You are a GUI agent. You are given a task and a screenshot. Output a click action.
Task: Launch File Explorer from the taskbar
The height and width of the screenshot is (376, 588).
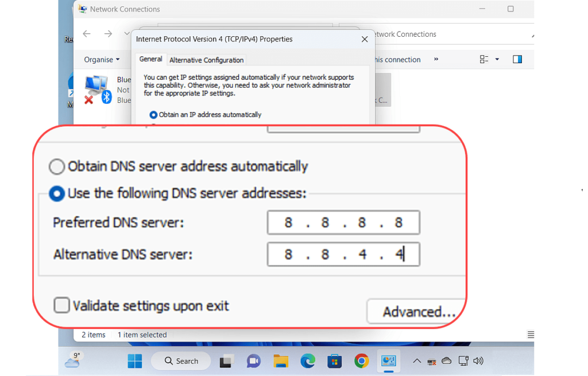[x=281, y=361]
